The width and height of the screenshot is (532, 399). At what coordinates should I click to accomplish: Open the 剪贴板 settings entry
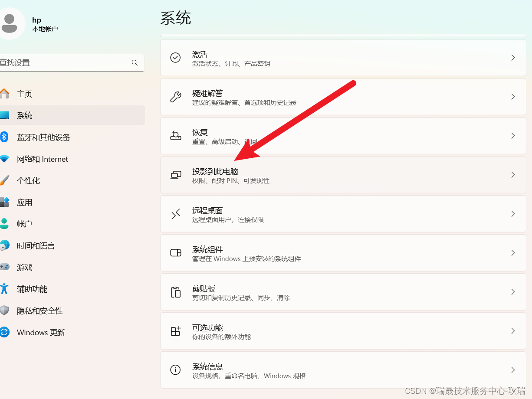click(343, 292)
